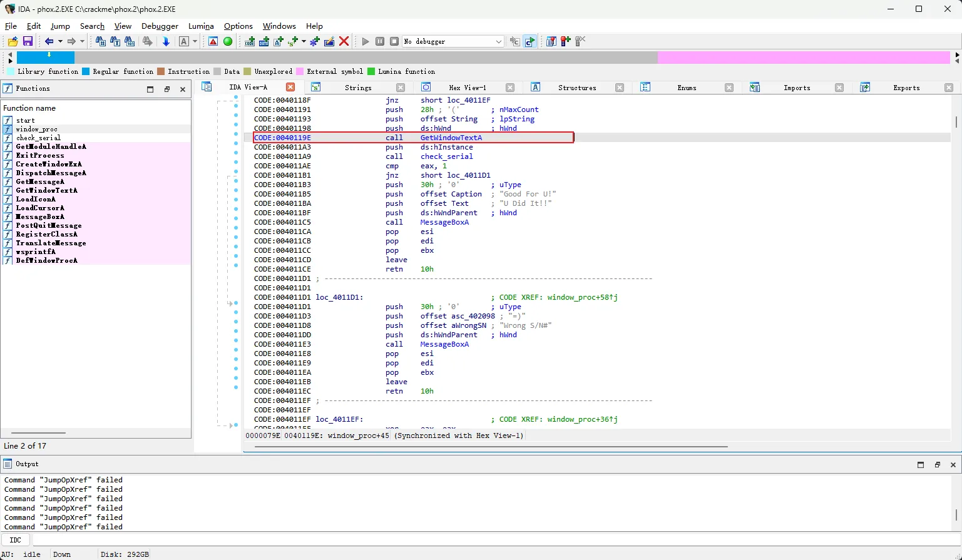The height and width of the screenshot is (560, 962).
Task: Select the start function
Action: click(x=26, y=120)
